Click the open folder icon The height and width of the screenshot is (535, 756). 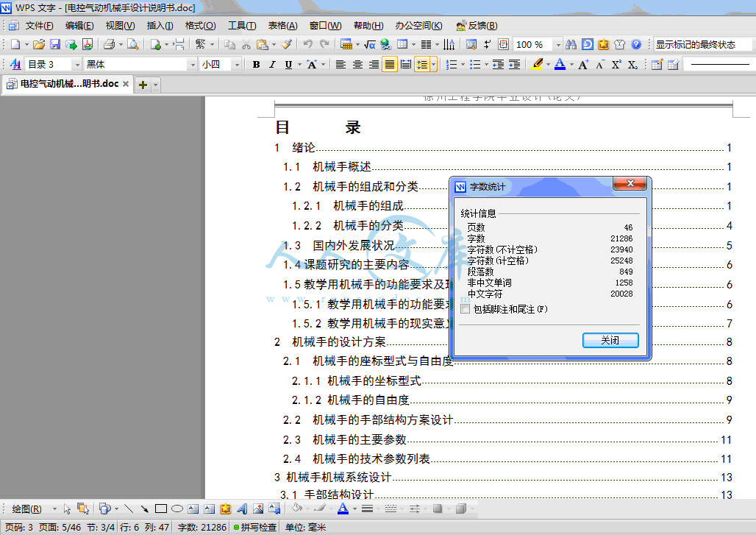pyautogui.click(x=39, y=44)
